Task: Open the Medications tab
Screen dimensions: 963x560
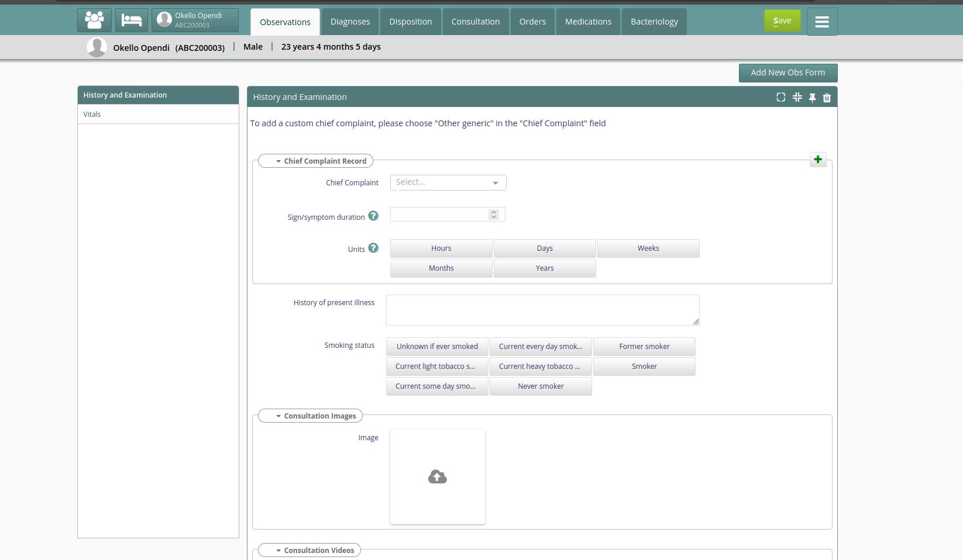Action: point(588,22)
